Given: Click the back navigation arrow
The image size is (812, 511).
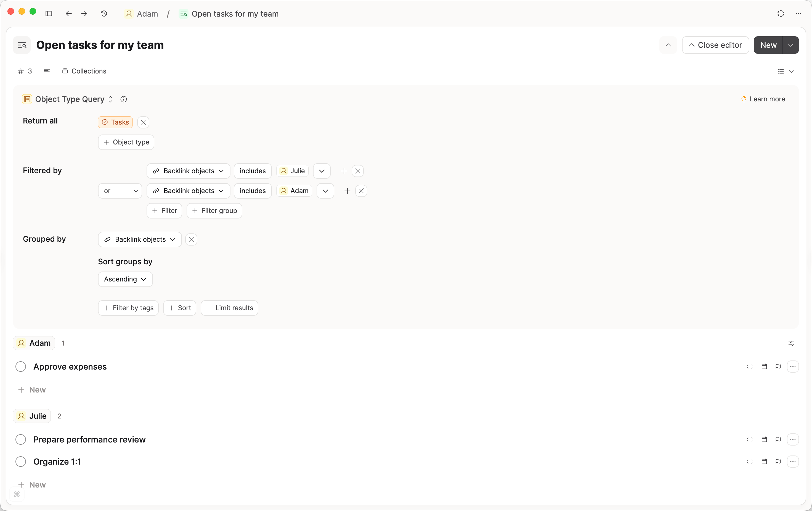Looking at the screenshot, I should click(68, 14).
